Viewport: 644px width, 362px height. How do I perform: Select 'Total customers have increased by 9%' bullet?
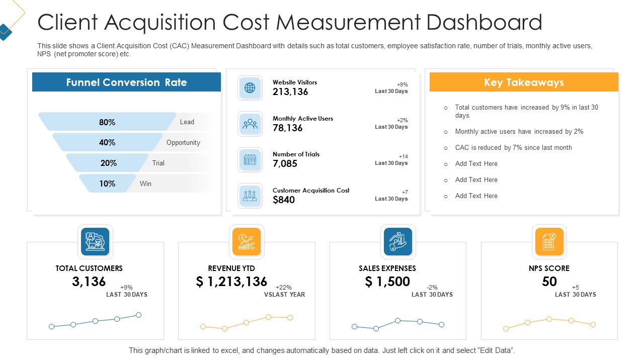[x=527, y=112]
